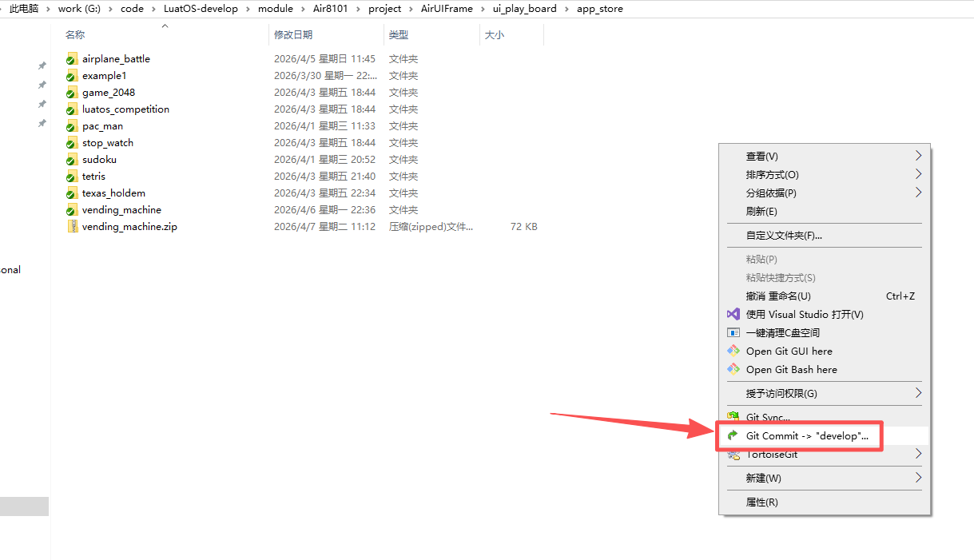Open breadcrumb dropdown after LuatOS-develop
The image size is (974, 560).
coord(248,9)
